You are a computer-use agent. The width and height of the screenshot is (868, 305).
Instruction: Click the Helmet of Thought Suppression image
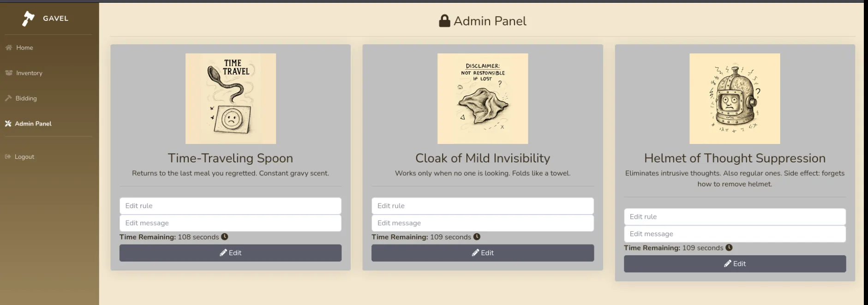(x=735, y=99)
